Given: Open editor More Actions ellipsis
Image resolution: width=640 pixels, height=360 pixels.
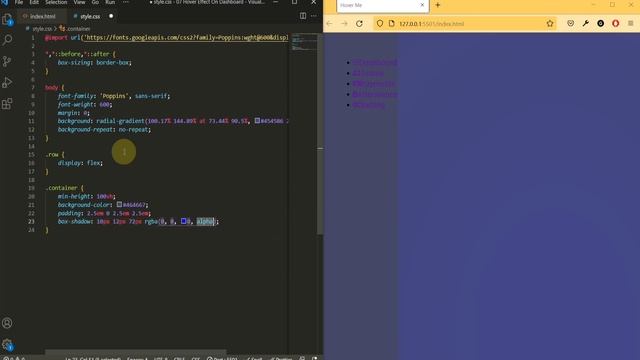Looking at the screenshot, I should (x=313, y=16).
